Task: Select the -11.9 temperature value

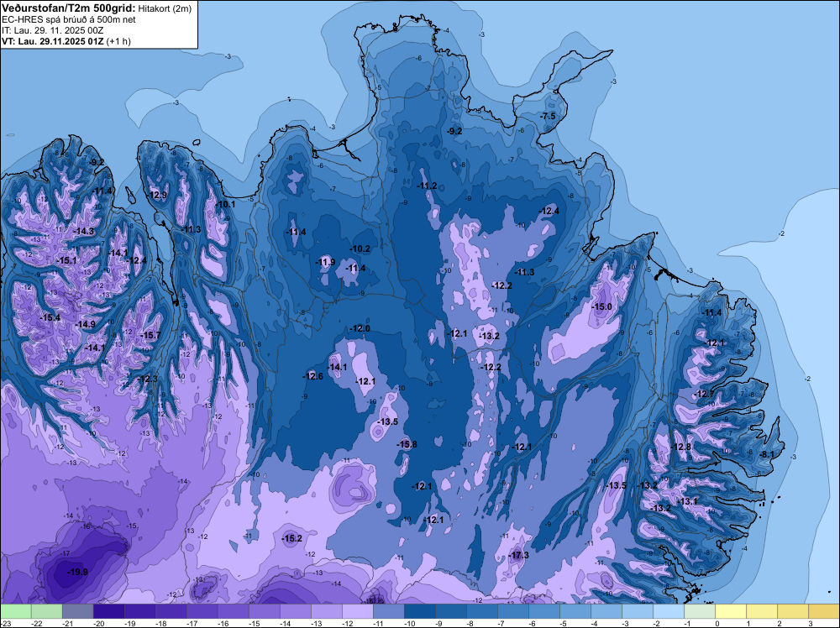Action: (x=325, y=262)
